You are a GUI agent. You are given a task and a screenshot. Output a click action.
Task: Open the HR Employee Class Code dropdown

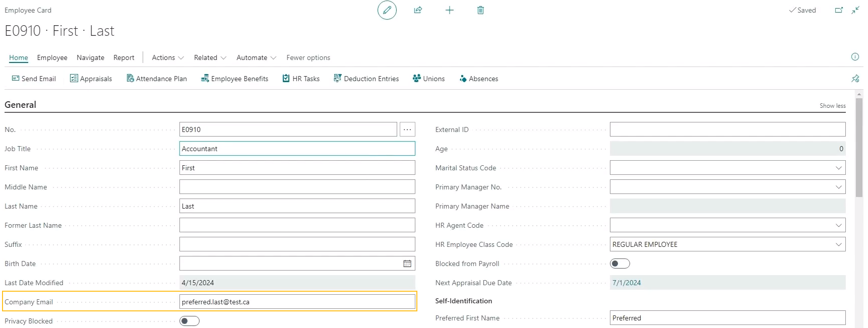pos(838,244)
